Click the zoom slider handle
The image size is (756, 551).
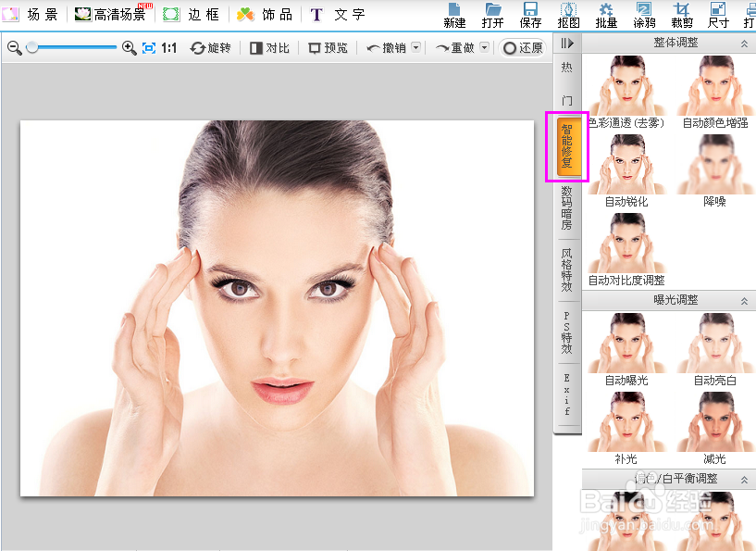pyautogui.click(x=31, y=47)
